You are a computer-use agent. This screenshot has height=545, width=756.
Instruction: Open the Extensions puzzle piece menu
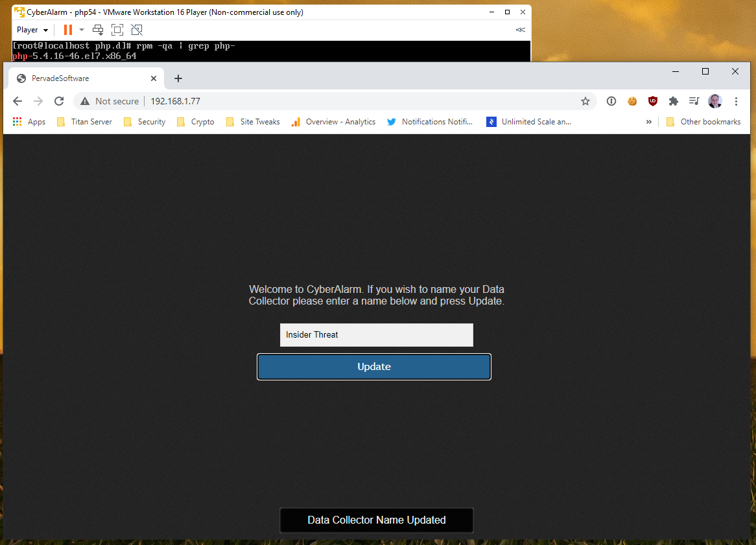[674, 101]
